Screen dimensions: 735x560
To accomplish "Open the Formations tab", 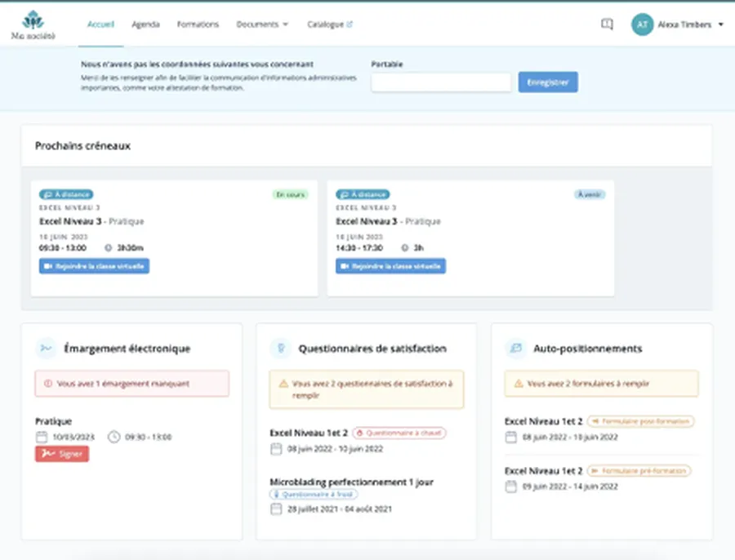I will click(x=198, y=24).
